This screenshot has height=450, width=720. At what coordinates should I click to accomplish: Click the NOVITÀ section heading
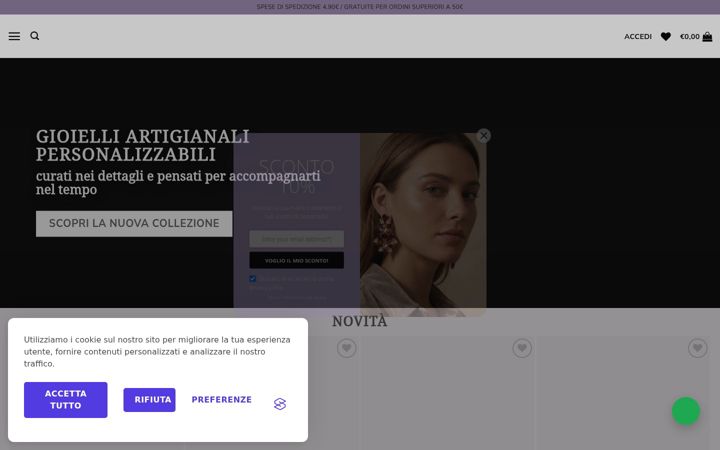tap(360, 321)
